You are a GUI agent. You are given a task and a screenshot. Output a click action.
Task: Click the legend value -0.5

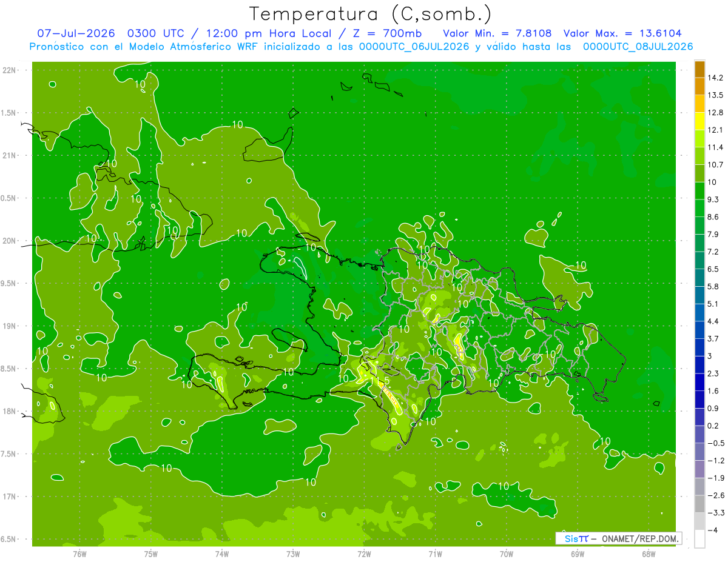pos(716,443)
